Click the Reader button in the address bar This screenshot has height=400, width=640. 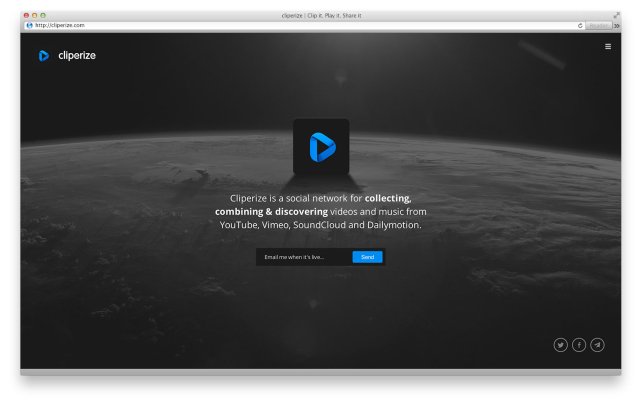click(x=598, y=25)
